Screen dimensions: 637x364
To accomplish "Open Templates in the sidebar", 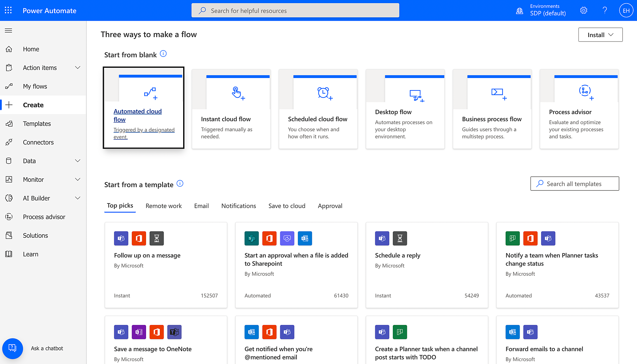I will point(43,123).
